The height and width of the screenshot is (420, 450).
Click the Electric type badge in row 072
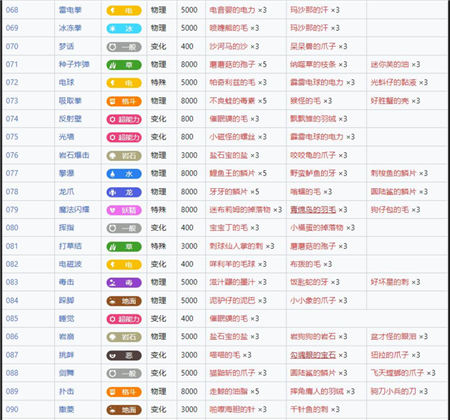[124, 83]
